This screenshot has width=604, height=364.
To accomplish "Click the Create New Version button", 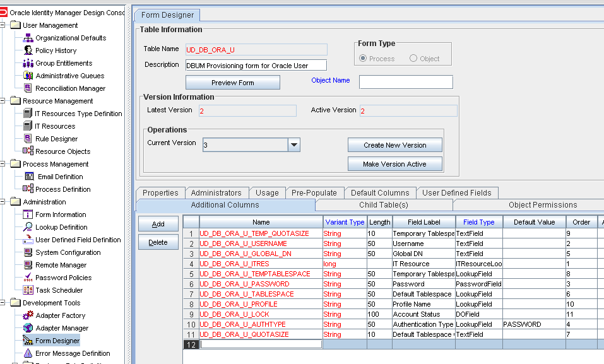I will tap(395, 145).
